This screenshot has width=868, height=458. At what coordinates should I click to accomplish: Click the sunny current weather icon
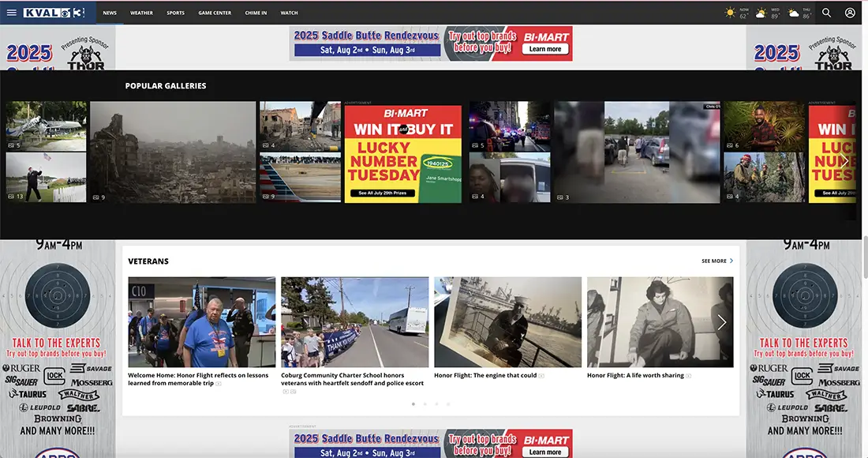pyautogui.click(x=730, y=13)
